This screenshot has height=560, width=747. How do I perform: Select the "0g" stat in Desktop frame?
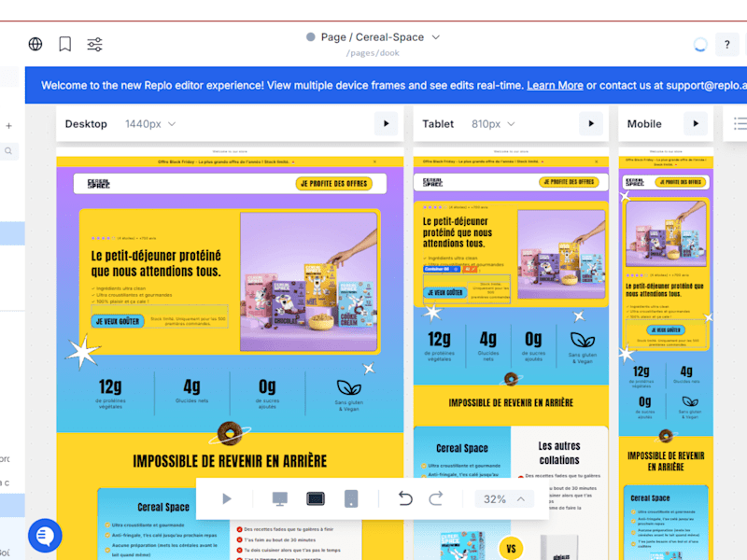point(267,386)
